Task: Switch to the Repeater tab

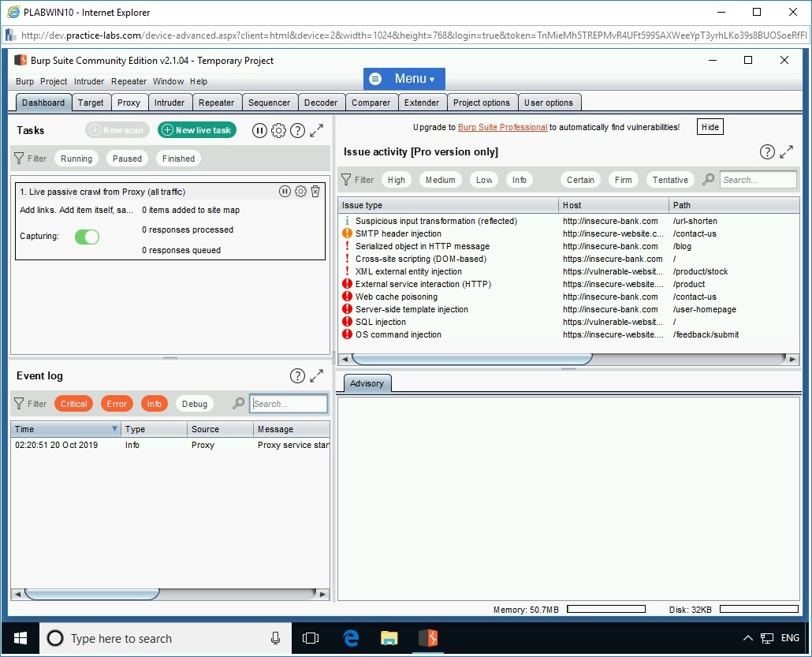Action: point(217,102)
